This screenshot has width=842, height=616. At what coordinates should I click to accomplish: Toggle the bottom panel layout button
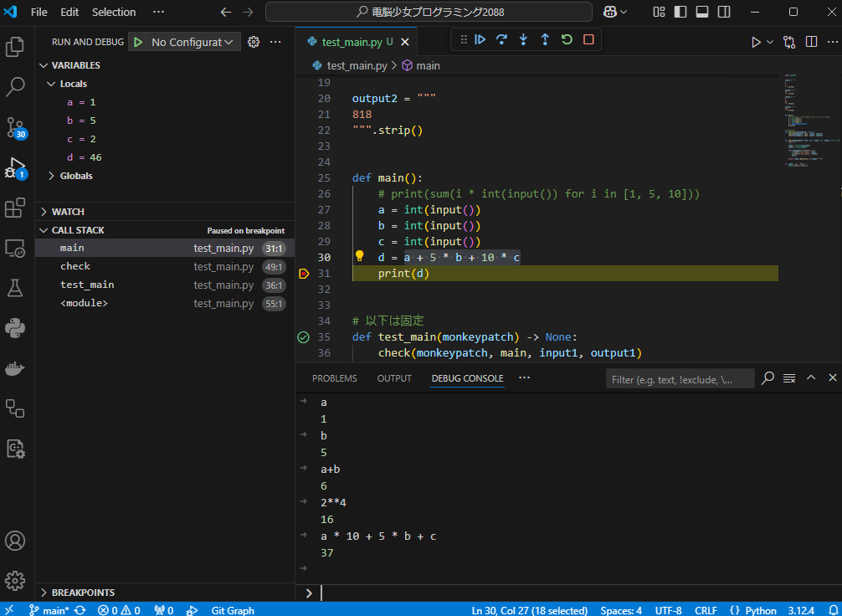click(x=702, y=13)
